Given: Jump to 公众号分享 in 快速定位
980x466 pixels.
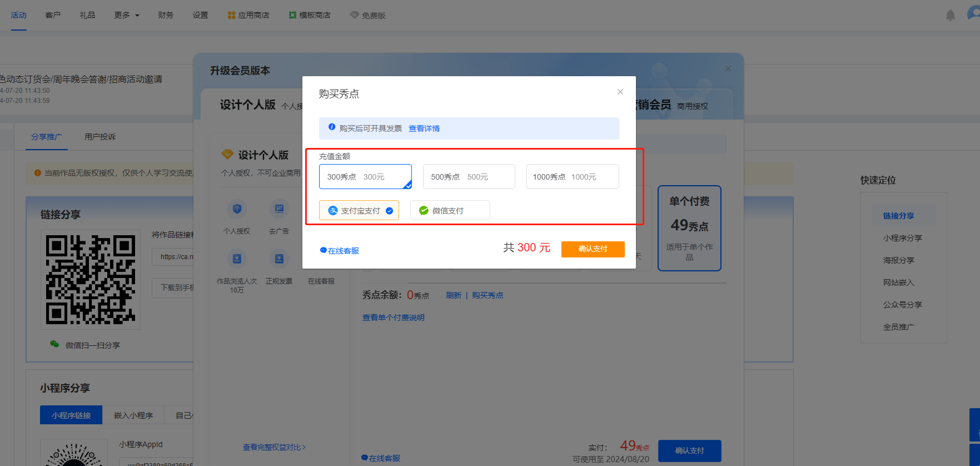Looking at the screenshot, I should point(903,305).
